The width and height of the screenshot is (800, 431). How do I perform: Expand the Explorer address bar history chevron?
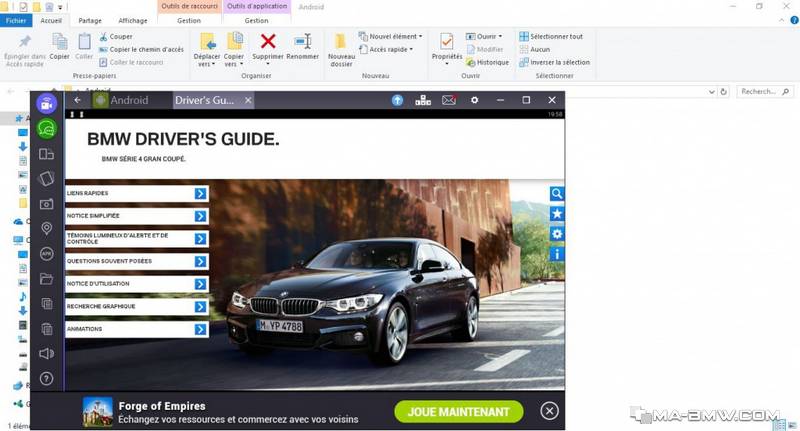[x=712, y=92]
